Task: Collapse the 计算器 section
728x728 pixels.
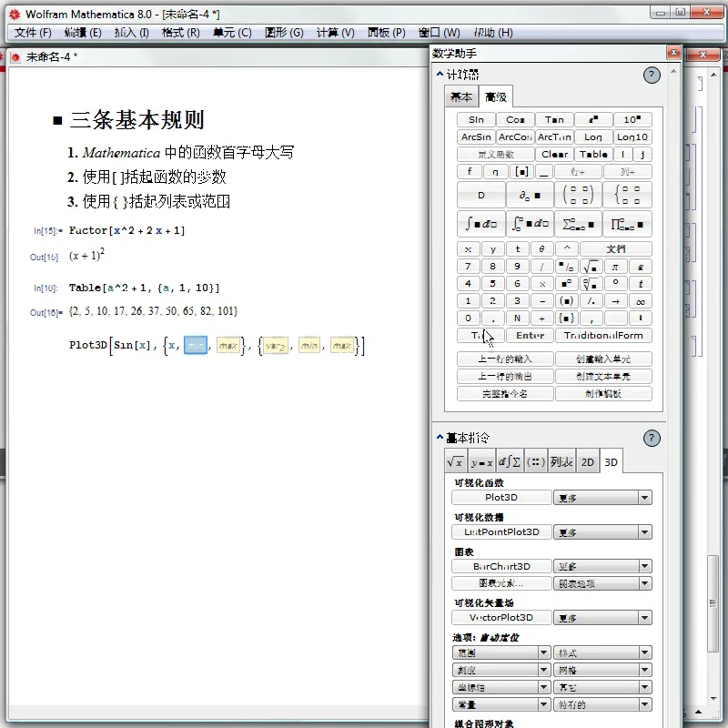Action: (x=440, y=74)
